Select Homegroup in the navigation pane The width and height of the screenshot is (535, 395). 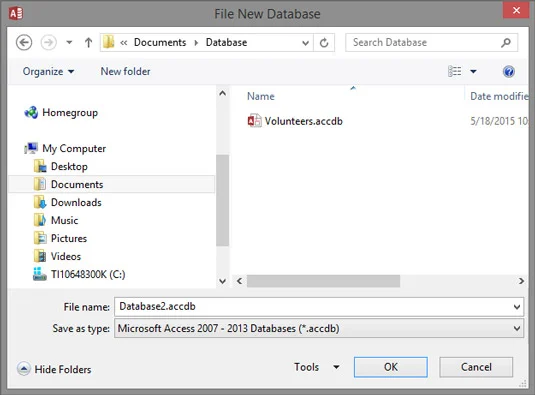pos(70,113)
